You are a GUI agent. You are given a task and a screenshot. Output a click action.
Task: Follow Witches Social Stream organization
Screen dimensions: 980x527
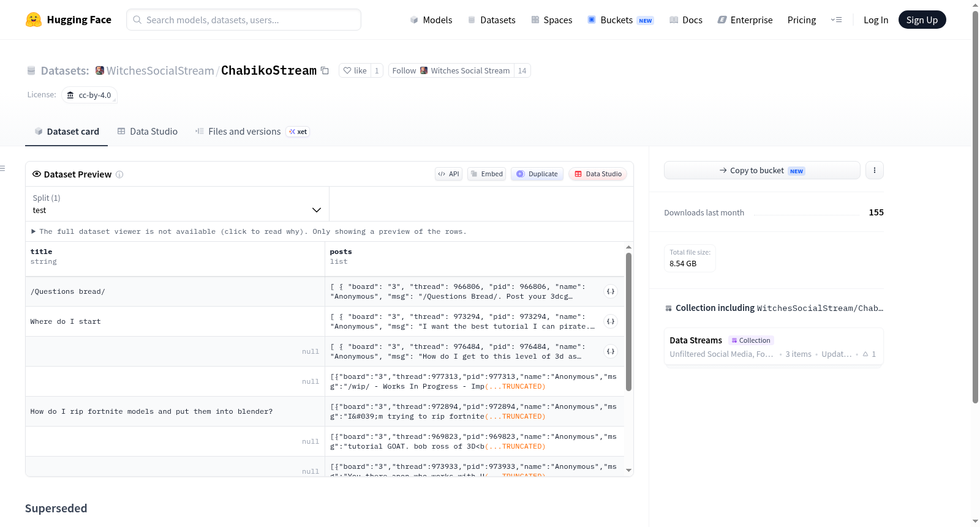[x=451, y=71]
